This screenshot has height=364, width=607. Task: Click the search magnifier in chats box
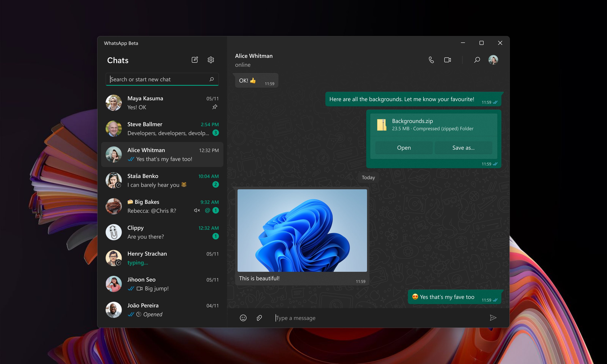tap(211, 79)
